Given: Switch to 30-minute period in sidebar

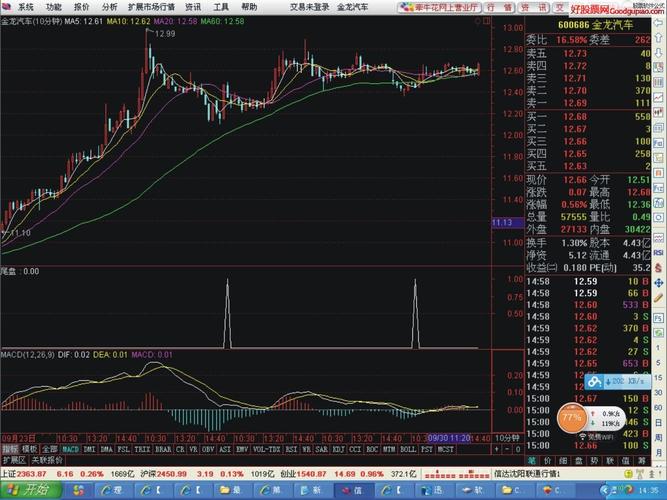Looking at the screenshot, I should tap(658, 392).
